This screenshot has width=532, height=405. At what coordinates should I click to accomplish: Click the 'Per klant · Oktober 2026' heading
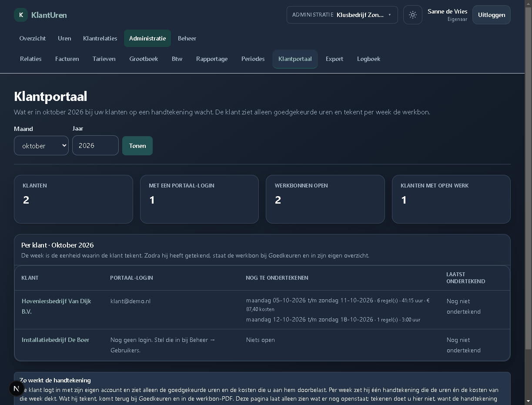pyautogui.click(x=57, y=245)
